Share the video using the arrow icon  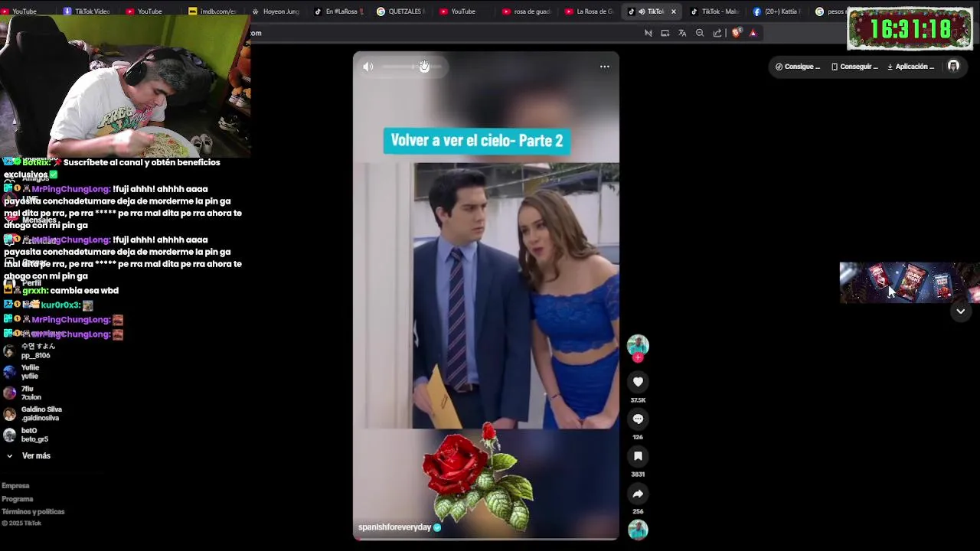(x=638, y=494)
